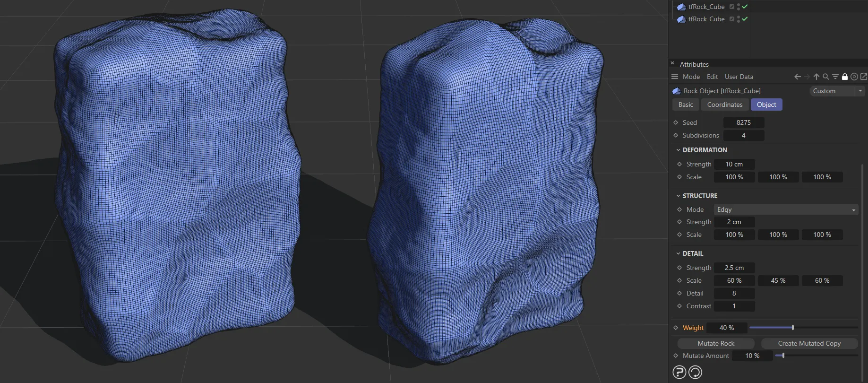Click the back arrow in Attributes header
868x383 pixels.
798,77
